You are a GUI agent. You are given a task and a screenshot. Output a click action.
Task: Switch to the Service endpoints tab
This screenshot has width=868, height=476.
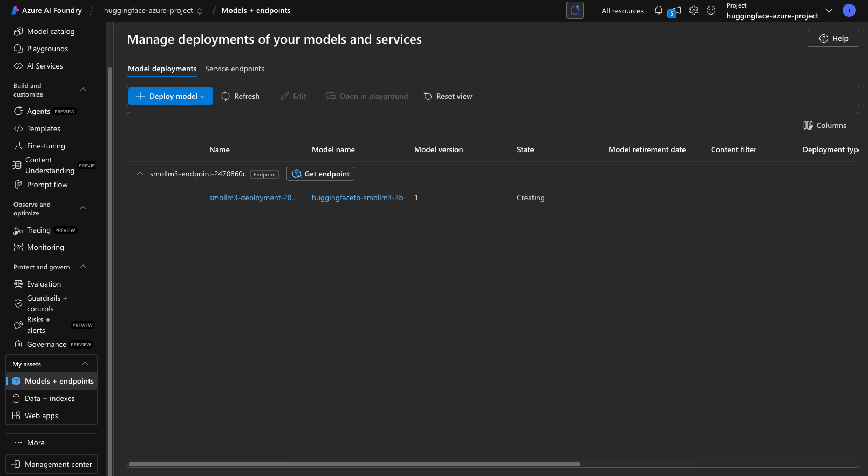pos(235,69)
